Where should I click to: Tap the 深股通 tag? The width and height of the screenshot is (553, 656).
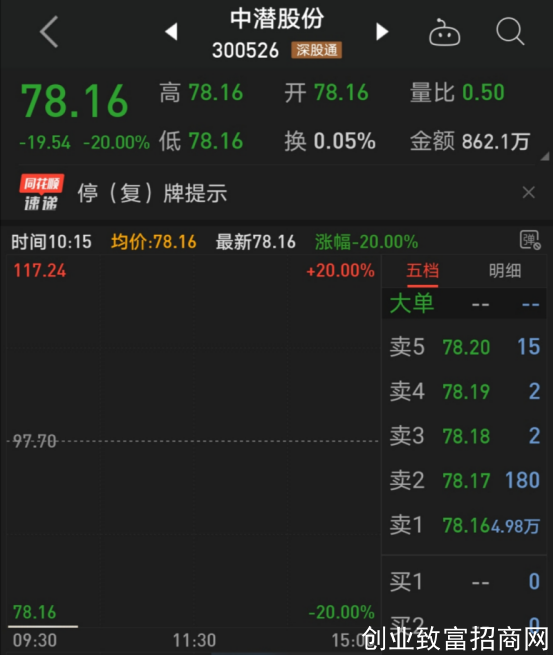pyautogui.click(x=317, y=51)
